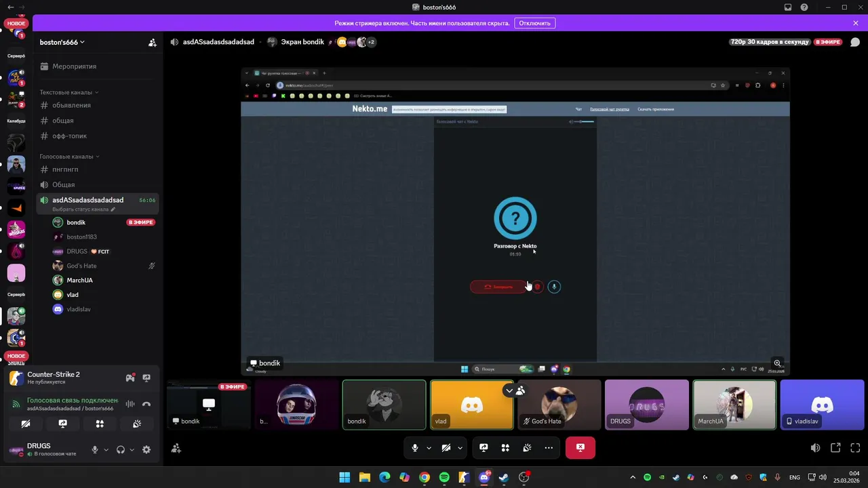Share your screen from the call control bar

coord(484,448)
